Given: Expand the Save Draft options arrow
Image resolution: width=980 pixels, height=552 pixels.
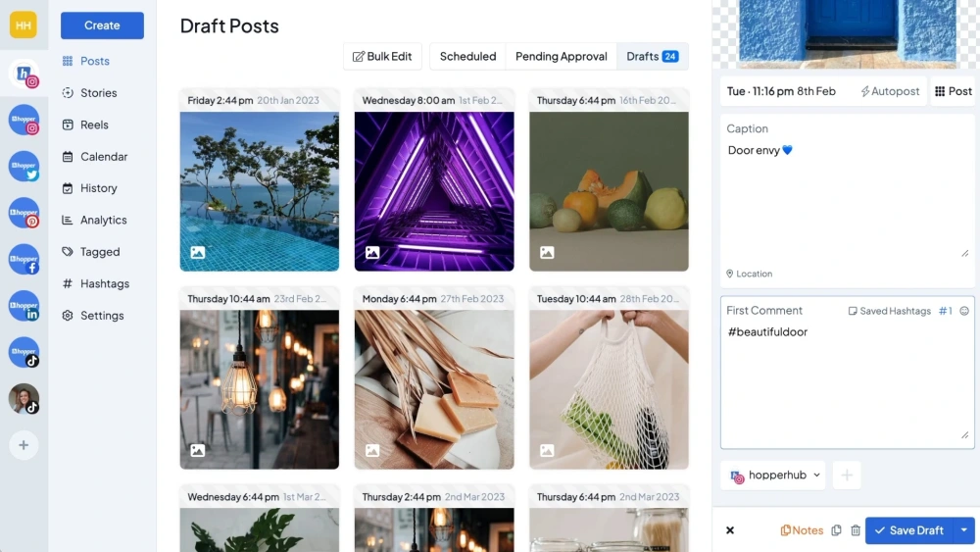Looking at the screenshot, I should 964,530.
